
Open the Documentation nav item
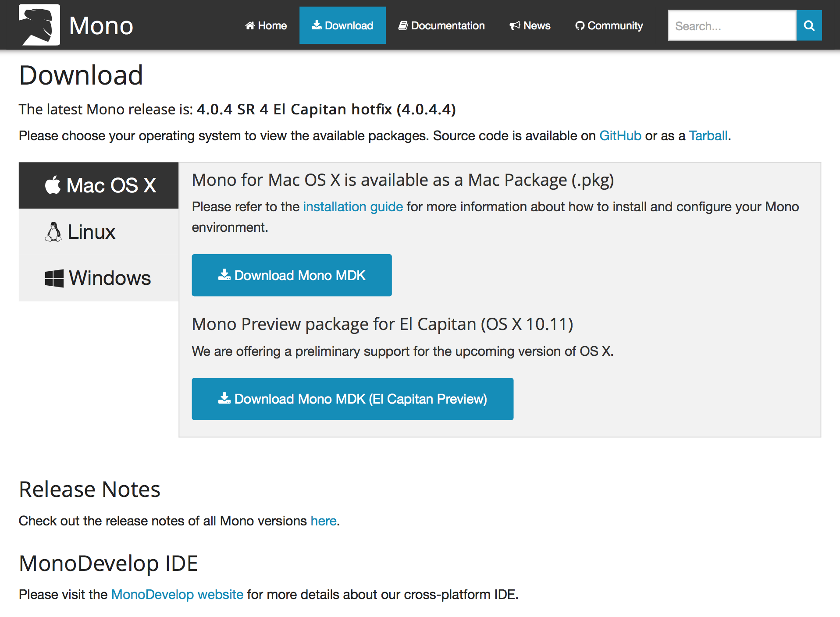click(441, 25)
